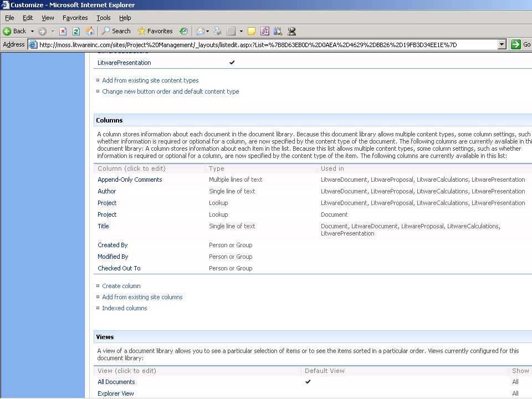Click the Research books toolbar icon
Image resolution: width=532 pixels, height=399 pixels.
coord(278,31)
